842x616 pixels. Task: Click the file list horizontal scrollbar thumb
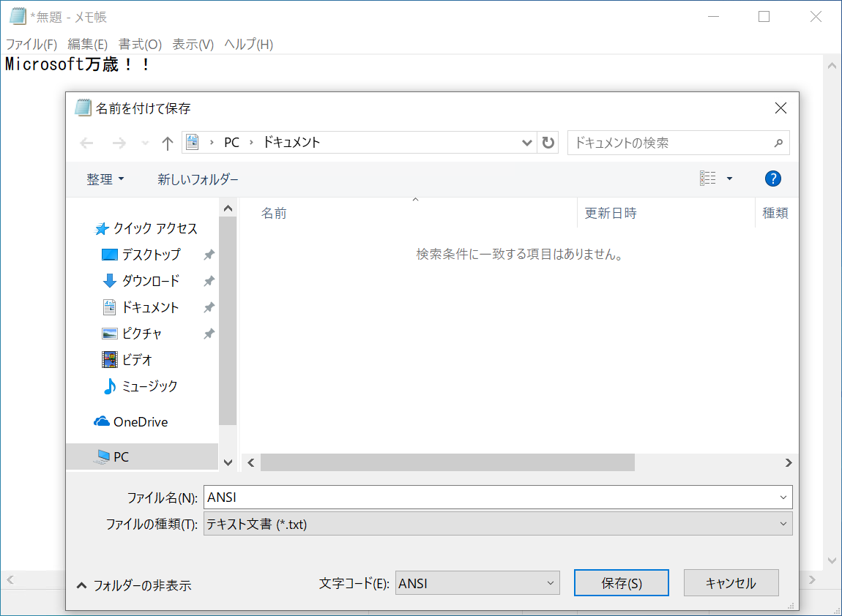tap(447, 462)
